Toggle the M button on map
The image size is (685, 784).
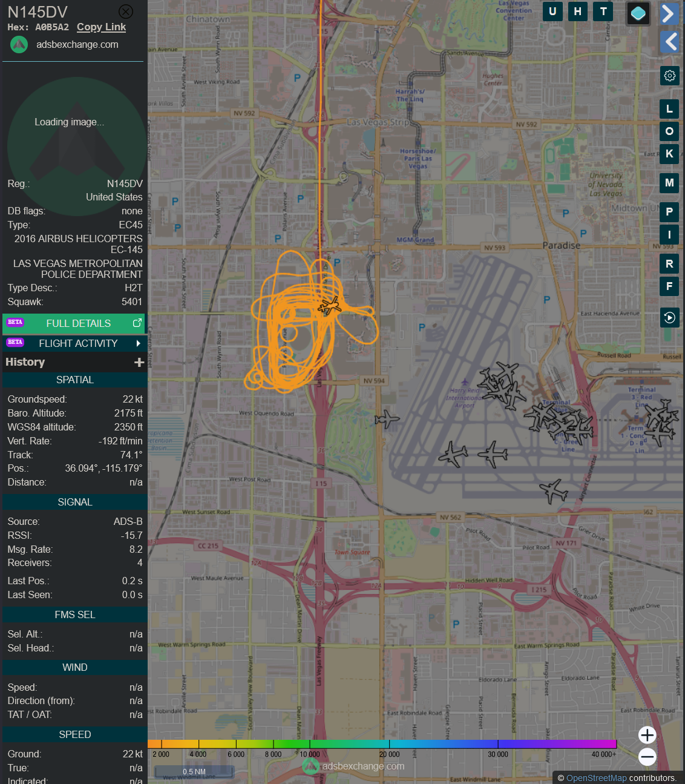click(x=669, y=183)
